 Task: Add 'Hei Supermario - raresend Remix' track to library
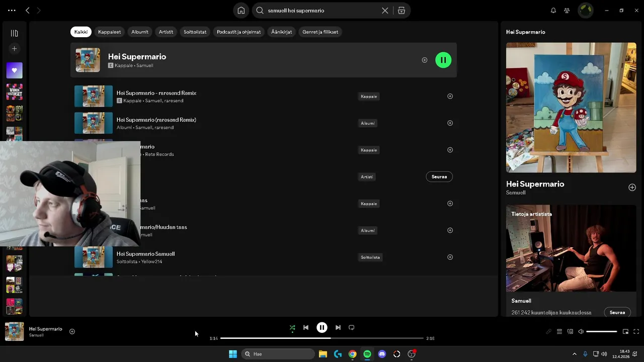click(450, 96)
